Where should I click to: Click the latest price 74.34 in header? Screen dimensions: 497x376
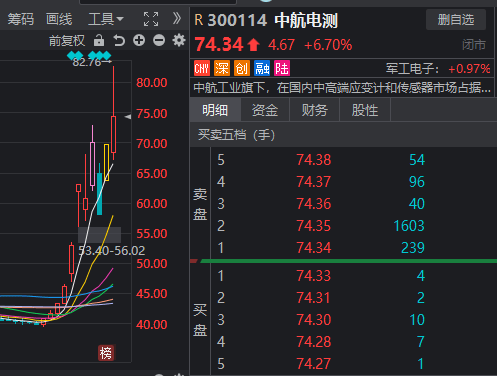click(x=219, y=45)
